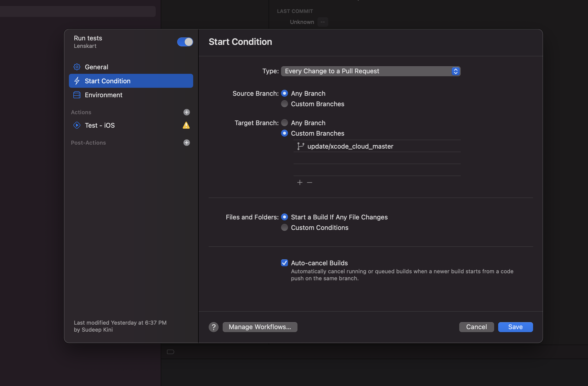This screenshot has width=588, height=386.
Task: Add a custom target branch with plus
Action: [300, 183]
